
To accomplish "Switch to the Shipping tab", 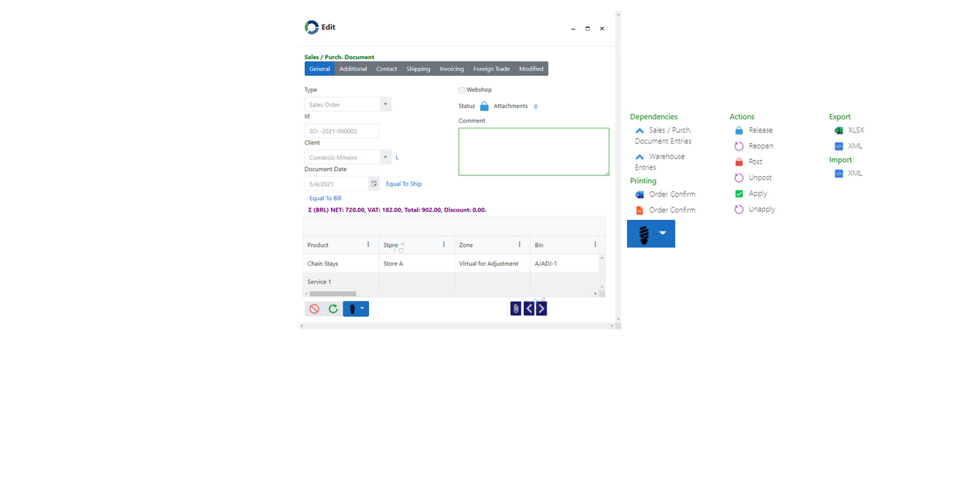I will [418, 69].
